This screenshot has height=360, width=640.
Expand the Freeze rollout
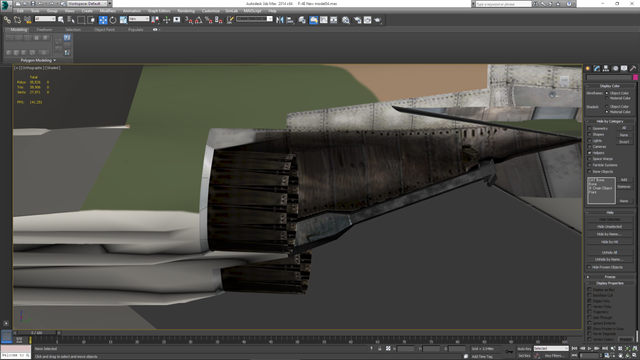(610, 277)
